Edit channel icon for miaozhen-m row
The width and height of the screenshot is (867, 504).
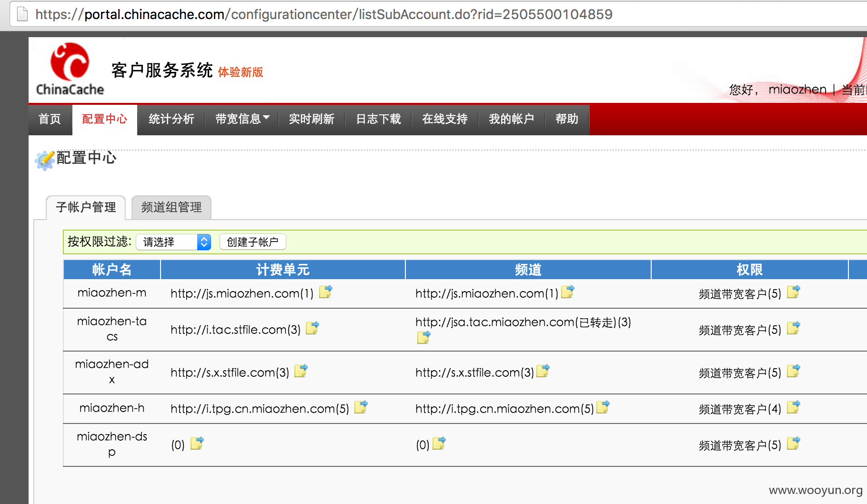coord(568,292)
